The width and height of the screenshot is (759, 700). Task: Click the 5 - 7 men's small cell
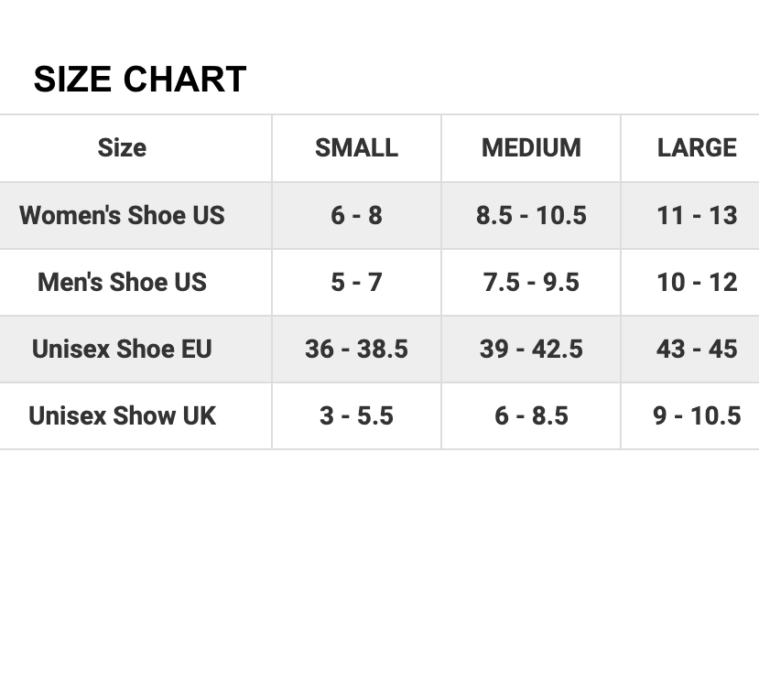[x=357, y=282]
